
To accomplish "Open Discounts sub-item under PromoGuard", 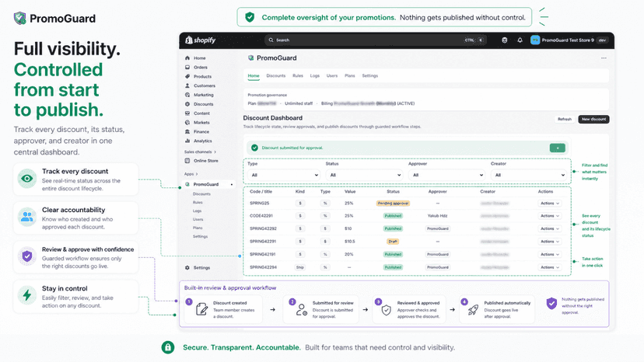I will 201,193.
